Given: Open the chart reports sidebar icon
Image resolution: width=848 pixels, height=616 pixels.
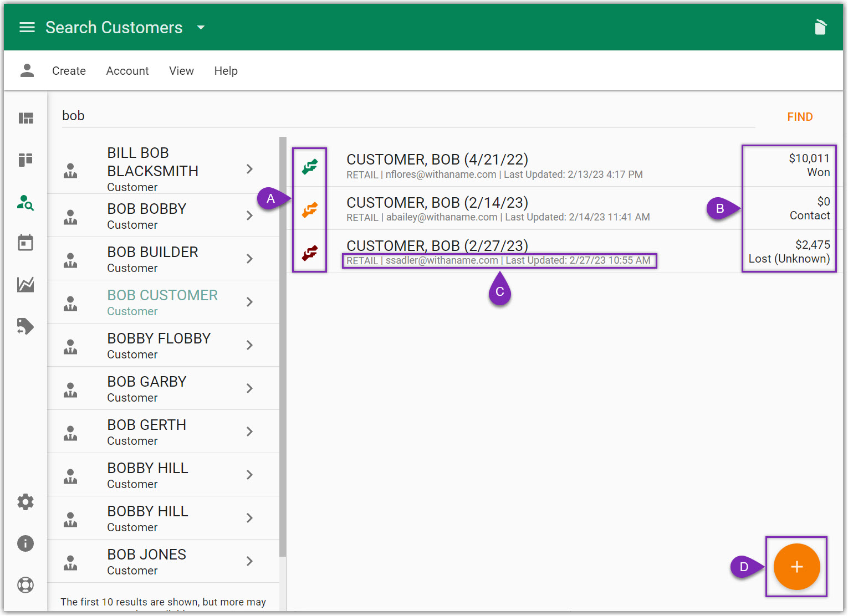Looking at the screenshot, I should [25, 285].
